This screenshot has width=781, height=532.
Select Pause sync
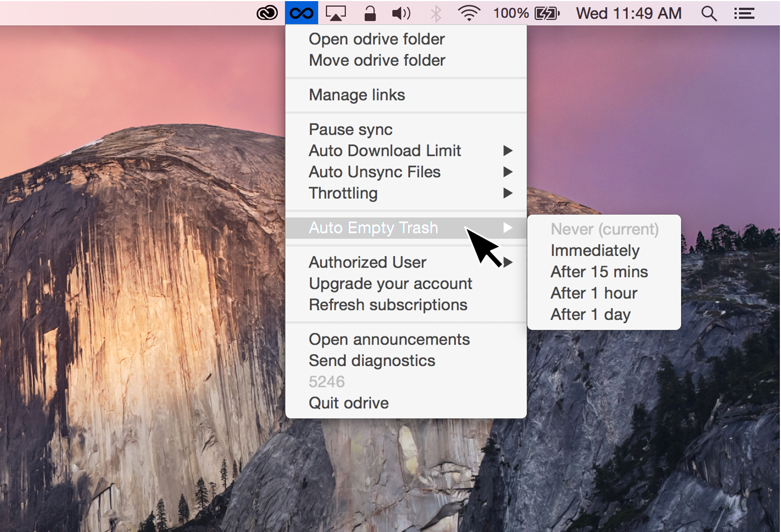[x=406, y=130]
